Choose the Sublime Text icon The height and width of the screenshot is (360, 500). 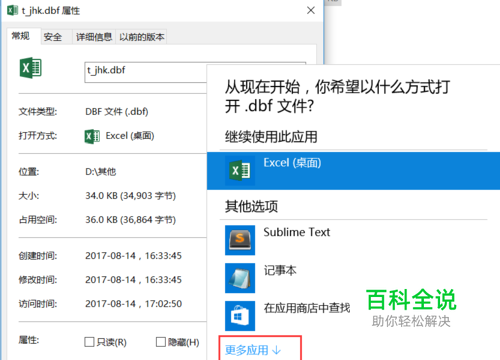(x=240, y=240)
